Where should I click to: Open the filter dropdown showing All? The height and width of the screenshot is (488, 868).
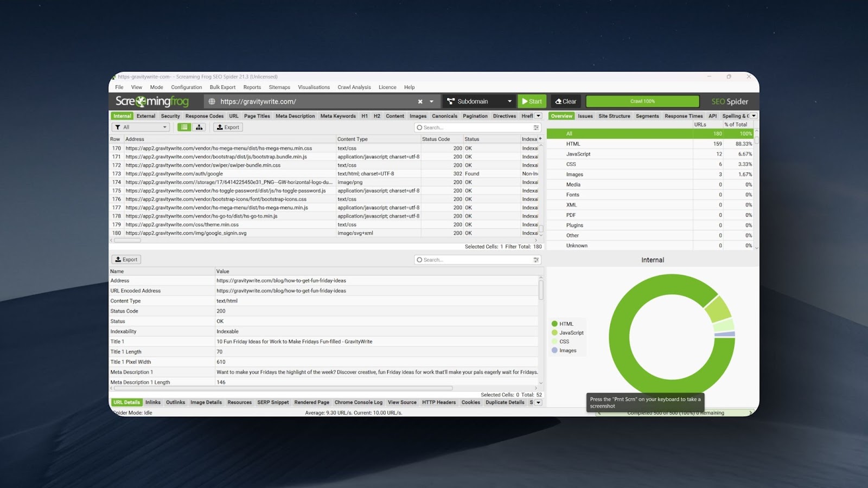[141, 127]
